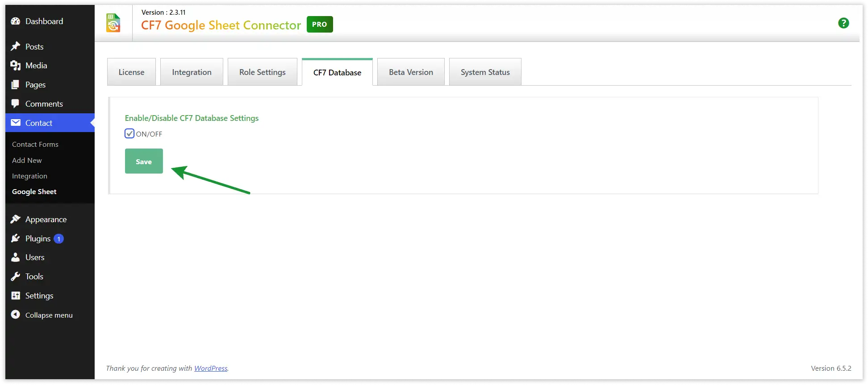Click the Comments speech bubble icon

click(16, 103)
